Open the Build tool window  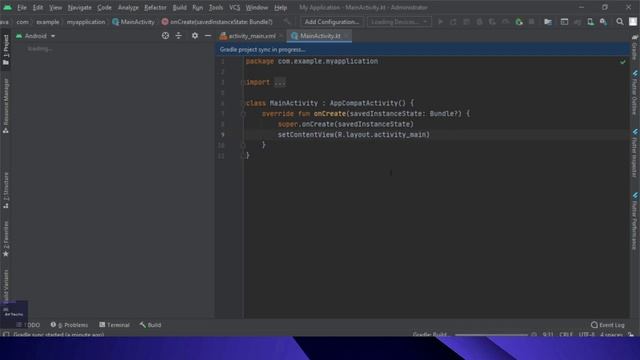click(x=150, y=325)
